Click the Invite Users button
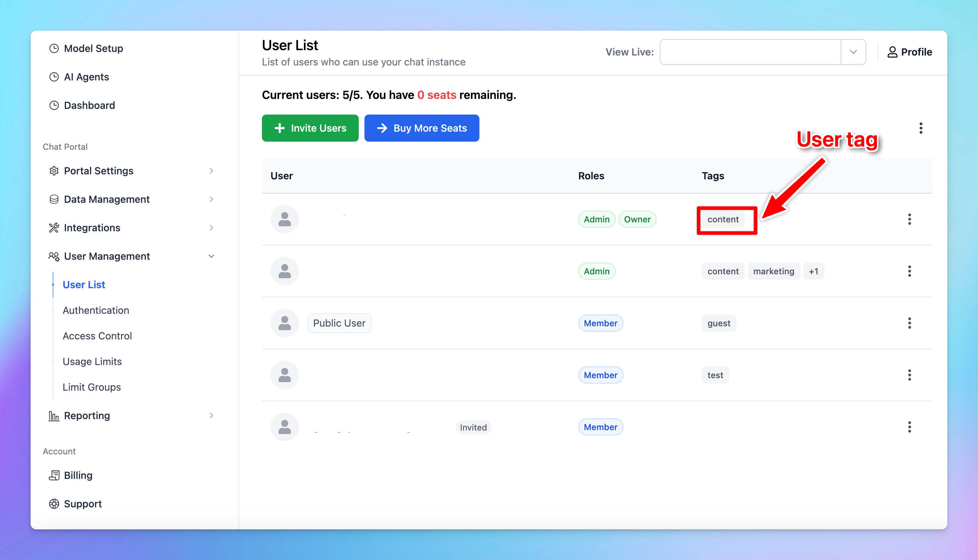Screen dimensions: 978x560 [310, 128]
